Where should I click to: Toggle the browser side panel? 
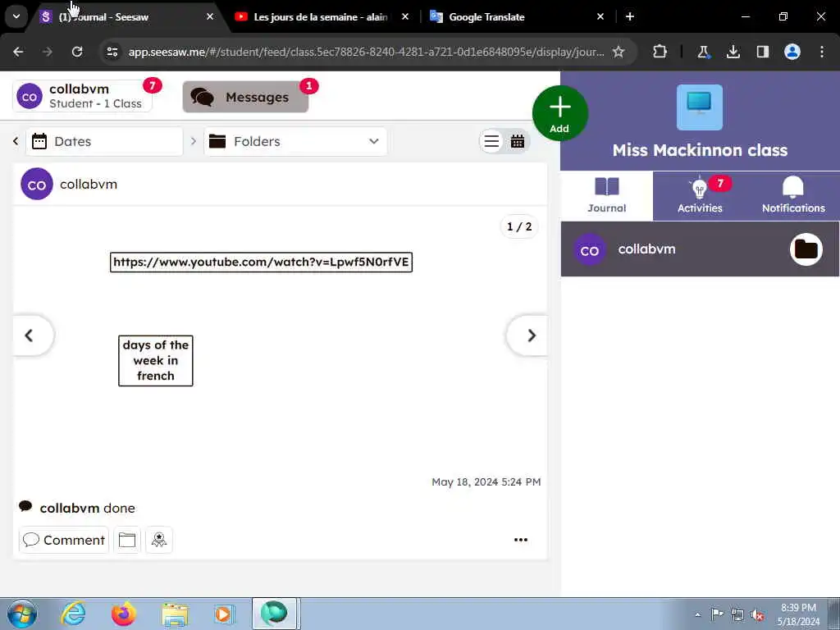click(x=762, y=52)
